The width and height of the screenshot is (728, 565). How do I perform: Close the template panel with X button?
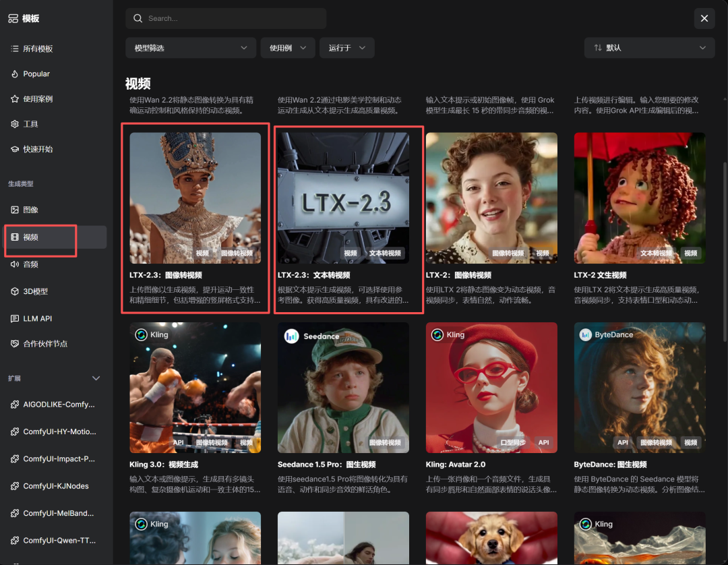click(x=704, y=18)
